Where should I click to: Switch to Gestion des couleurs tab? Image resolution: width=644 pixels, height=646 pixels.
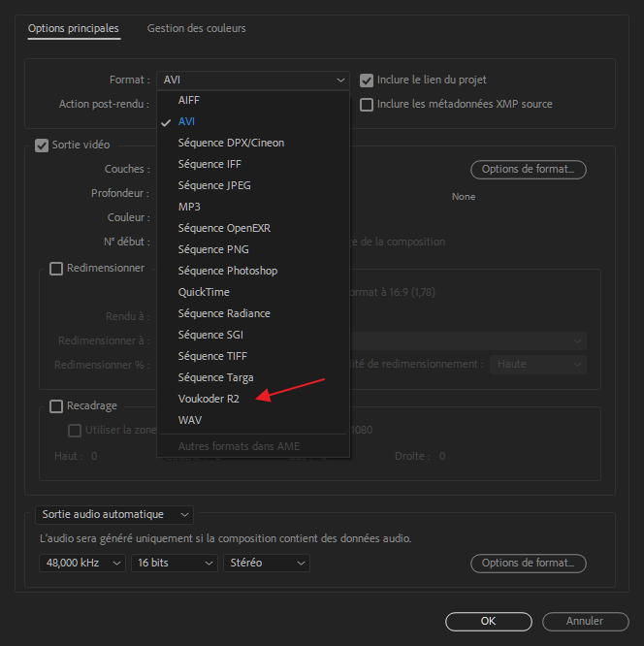tap(196, 28)
